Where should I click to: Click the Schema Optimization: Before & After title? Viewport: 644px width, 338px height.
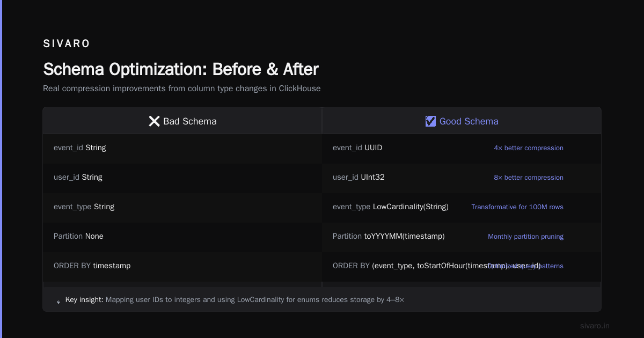(x=181, y=69)
